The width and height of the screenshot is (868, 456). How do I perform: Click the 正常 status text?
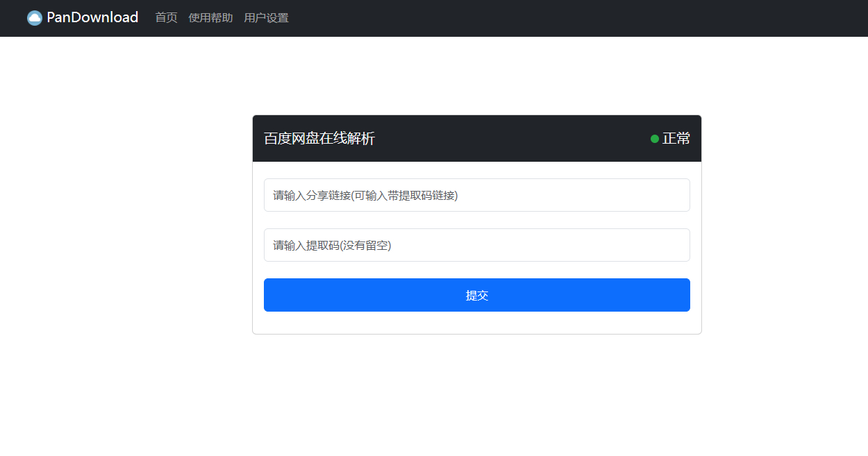[x=676, y=139]
